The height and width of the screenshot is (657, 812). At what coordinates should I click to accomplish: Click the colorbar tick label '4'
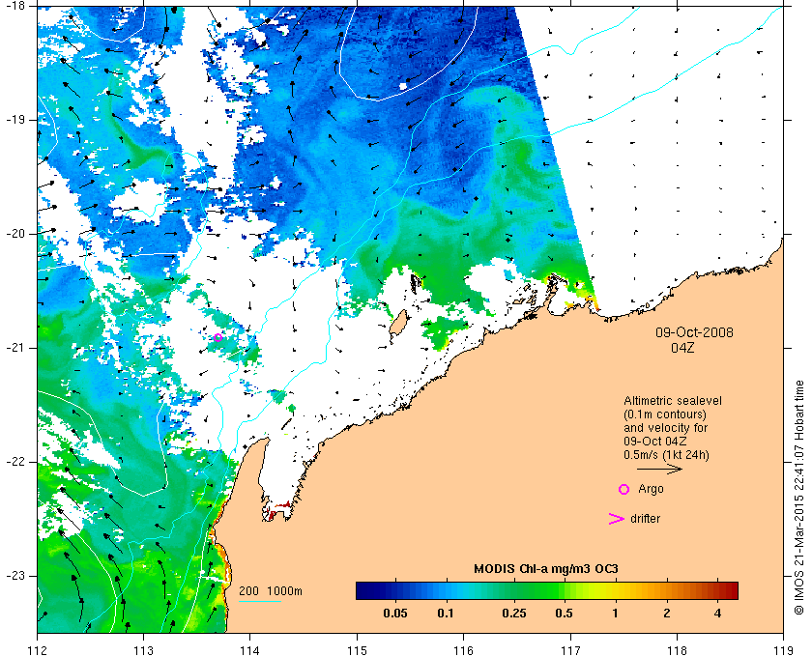pyautogui.click(x=717, y=614)
